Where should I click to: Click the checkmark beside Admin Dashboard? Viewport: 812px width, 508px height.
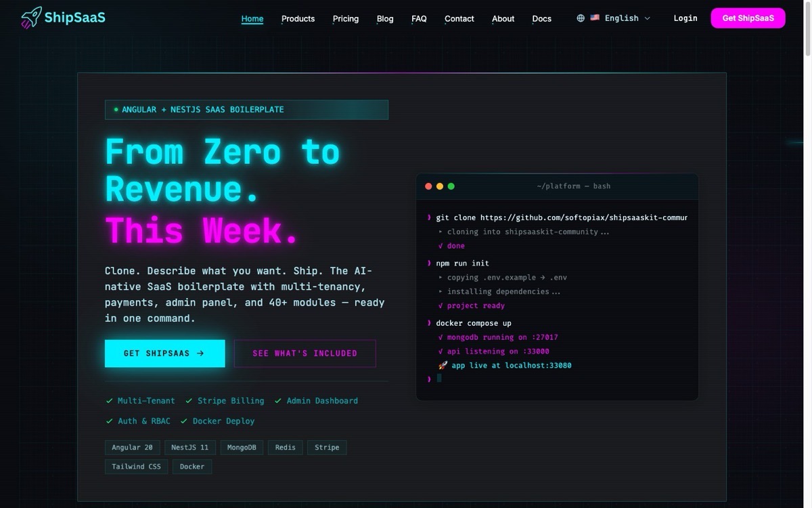[x=278, y=401]
